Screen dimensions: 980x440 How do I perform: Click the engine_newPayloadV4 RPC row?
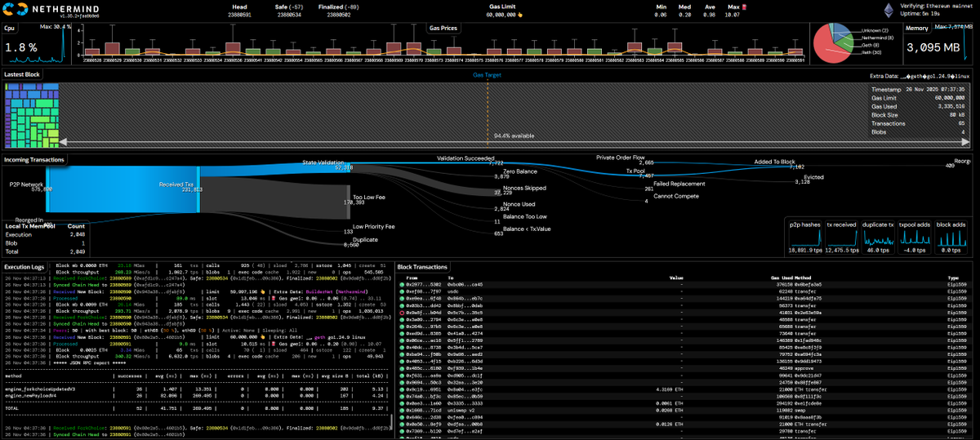pyautogui.click(x=197, y=395)
